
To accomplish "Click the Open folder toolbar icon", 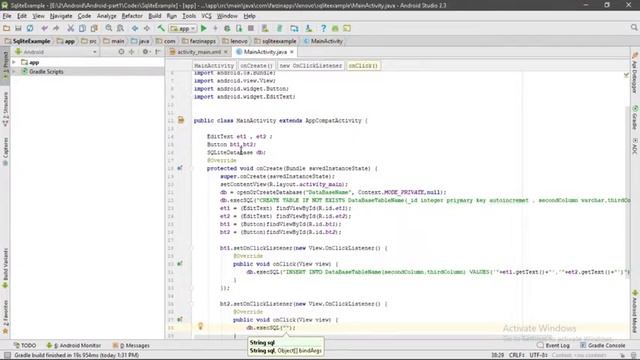I will point(7,29).
